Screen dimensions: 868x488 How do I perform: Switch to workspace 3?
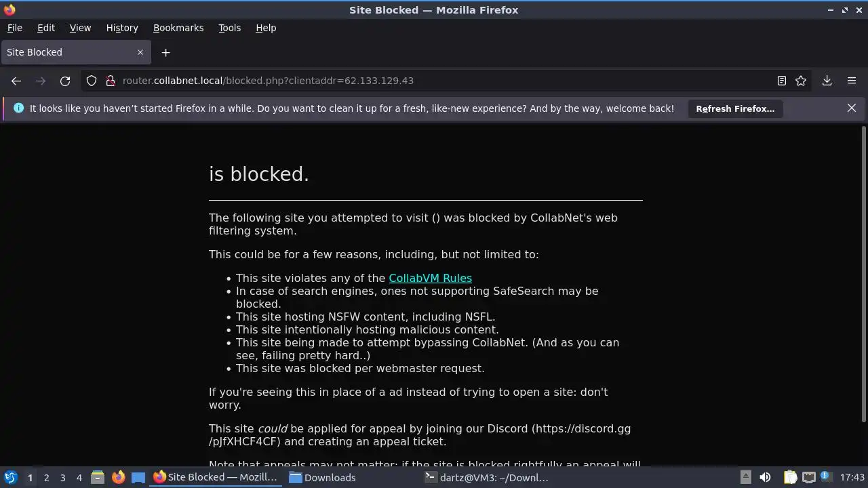click(62, 478)
